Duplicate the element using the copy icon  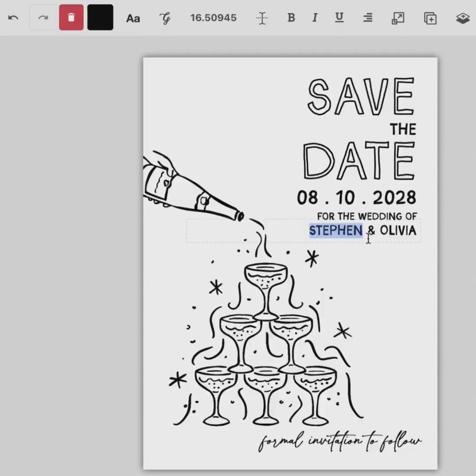pos(430,18)
